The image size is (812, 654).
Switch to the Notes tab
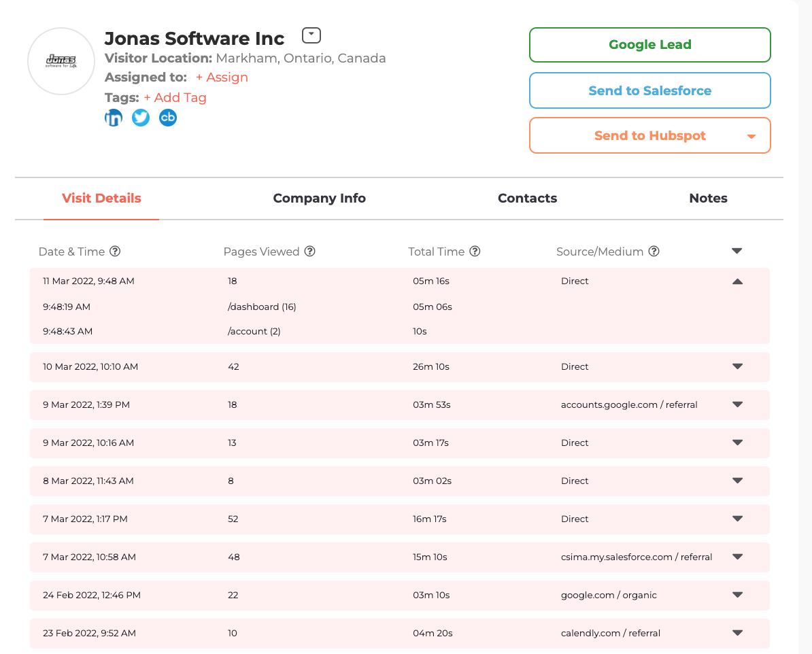point(708,199)
